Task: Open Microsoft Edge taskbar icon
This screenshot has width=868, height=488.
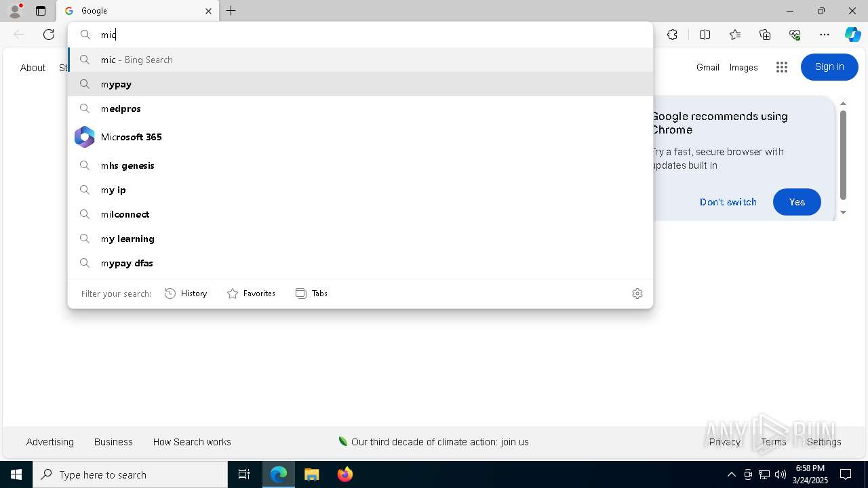Action: pos(279,474)
